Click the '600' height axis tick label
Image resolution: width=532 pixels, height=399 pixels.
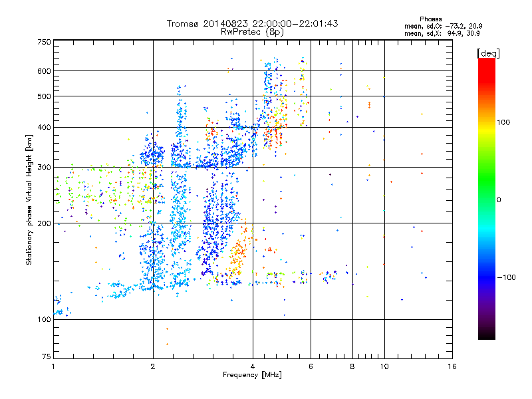[45, 71]
